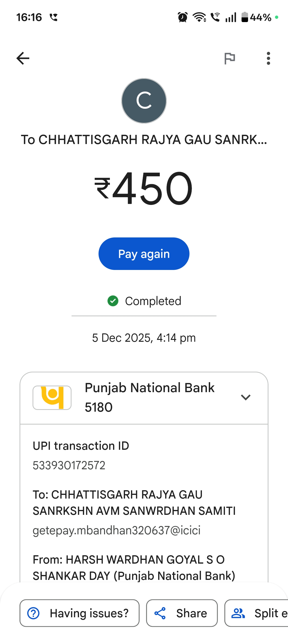Tap the question mark help icon
This screenshot has width=288, height=644.
click(x=33, y=613)
